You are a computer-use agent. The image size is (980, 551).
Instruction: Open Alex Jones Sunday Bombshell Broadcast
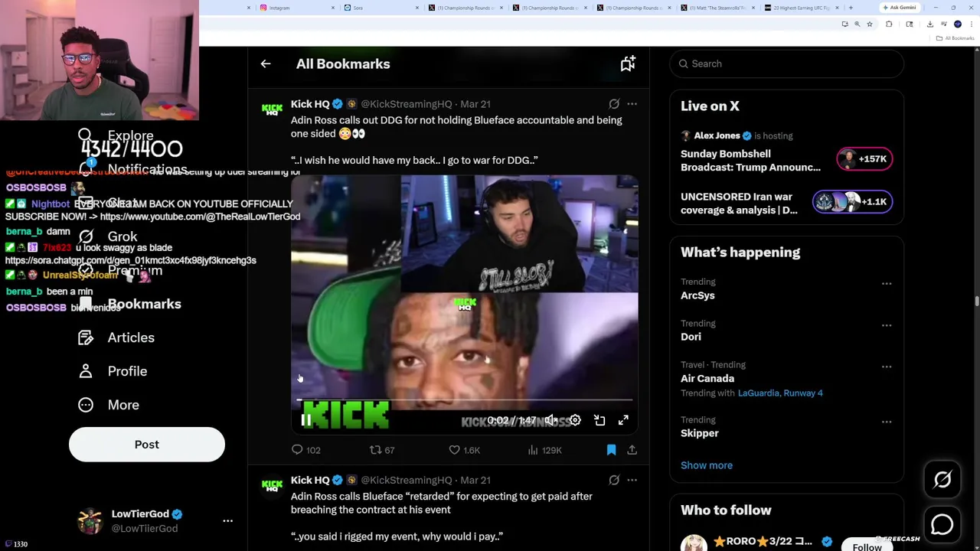pos(750,161)
